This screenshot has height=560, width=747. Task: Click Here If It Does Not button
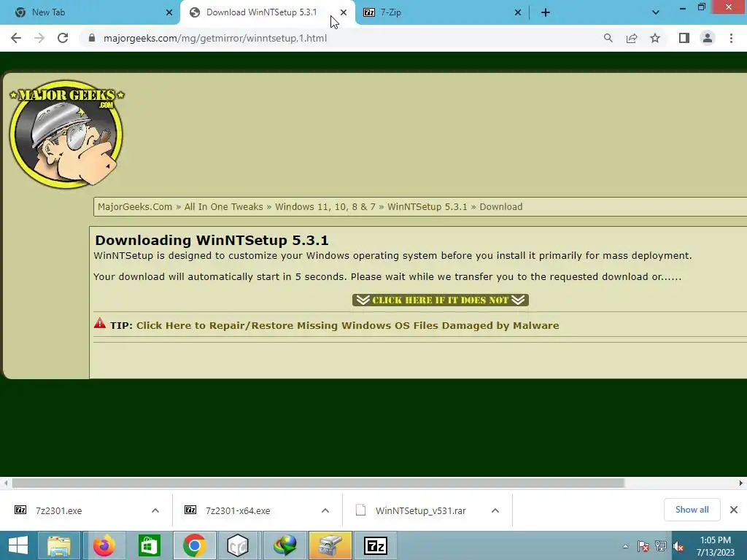pos(440,300)
